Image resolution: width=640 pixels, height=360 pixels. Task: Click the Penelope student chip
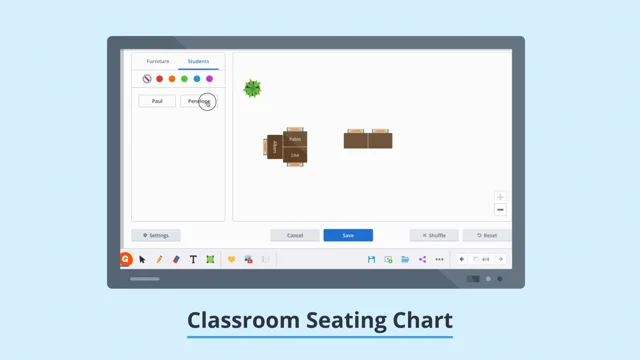(199, 101)
